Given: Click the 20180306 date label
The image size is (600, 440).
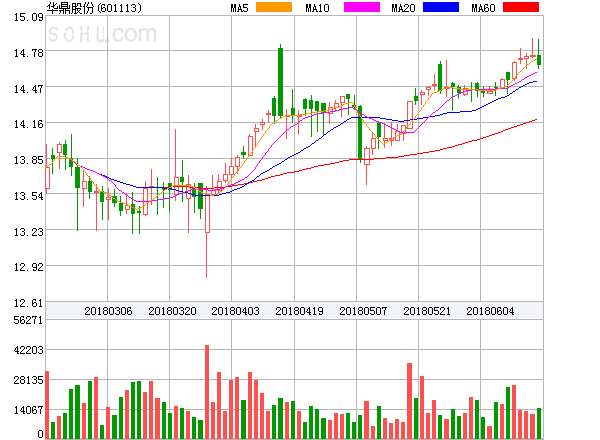Looking at the screenshot, I should click(x=108, y=311).
